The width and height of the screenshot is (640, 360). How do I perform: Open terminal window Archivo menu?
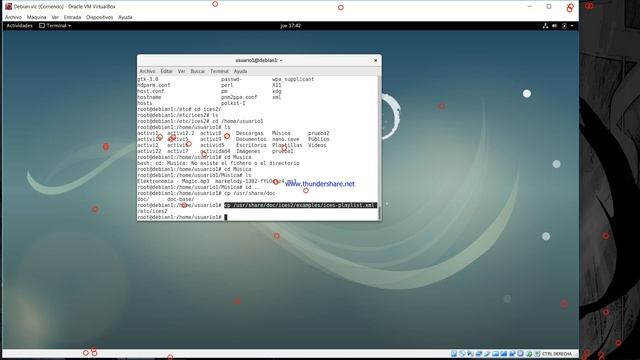tap(147, 71)
